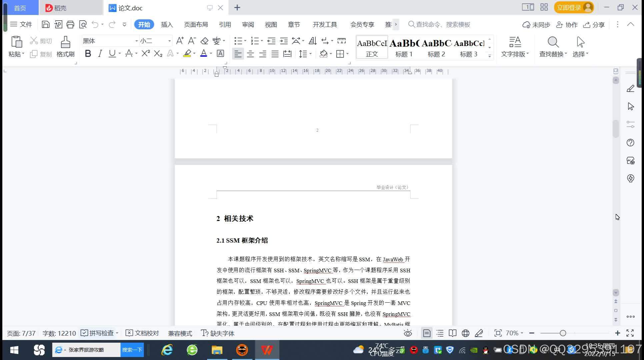This screenshot has width=644, height=360.
Task: Toggle center text alignment
Action: tap(250, 54)
